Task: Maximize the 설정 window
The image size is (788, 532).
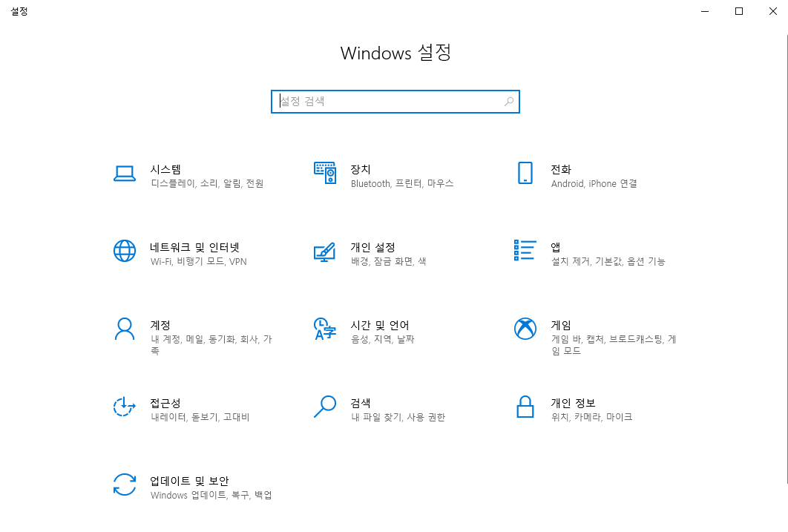Action: [739, 11]
